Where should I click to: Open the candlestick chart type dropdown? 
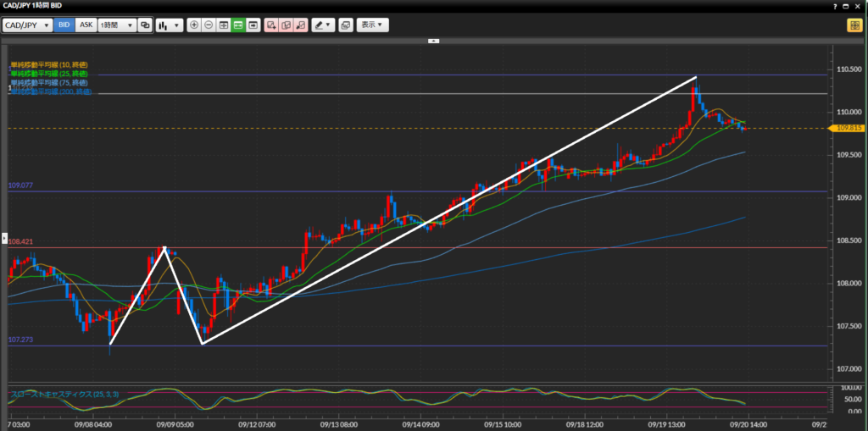click(x=169, y=25)
